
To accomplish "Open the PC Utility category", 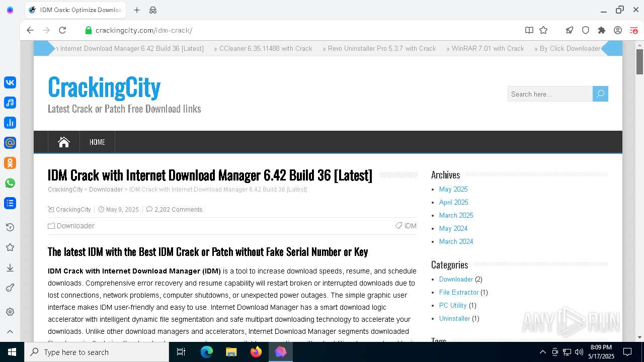I will (x=453, y=305).
